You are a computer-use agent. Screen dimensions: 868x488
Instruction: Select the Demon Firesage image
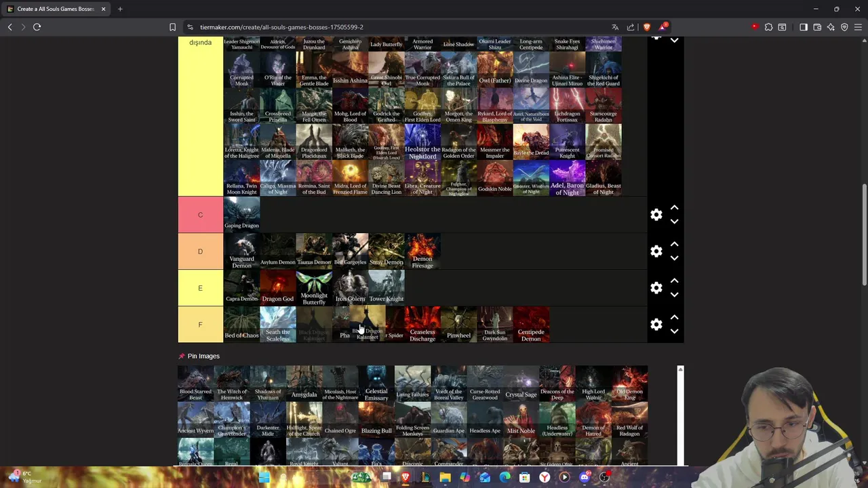coord(422,251)
